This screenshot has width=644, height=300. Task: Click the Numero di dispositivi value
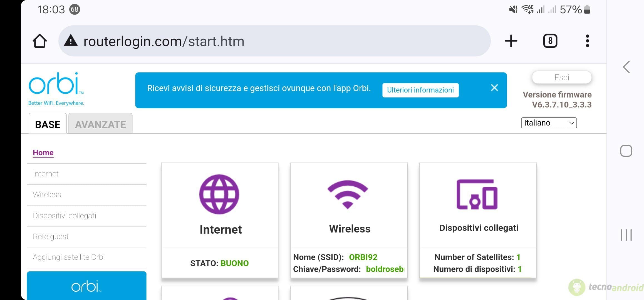point(519,269)
